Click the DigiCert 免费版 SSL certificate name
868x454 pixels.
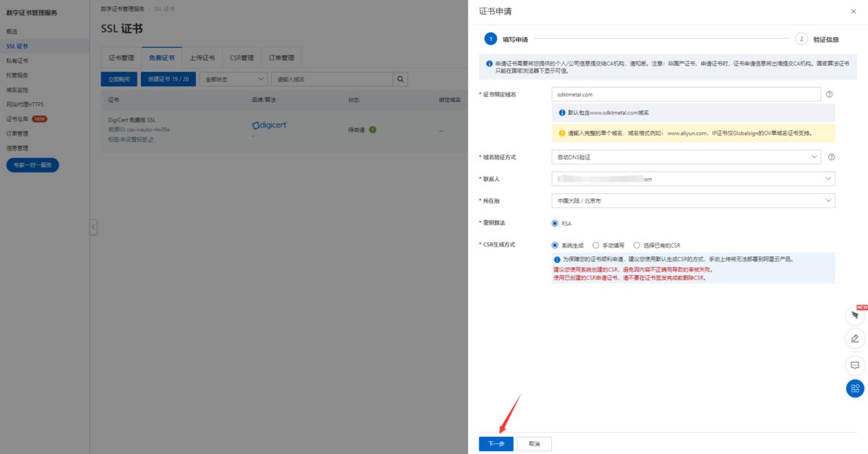click(x=132, y=120)
